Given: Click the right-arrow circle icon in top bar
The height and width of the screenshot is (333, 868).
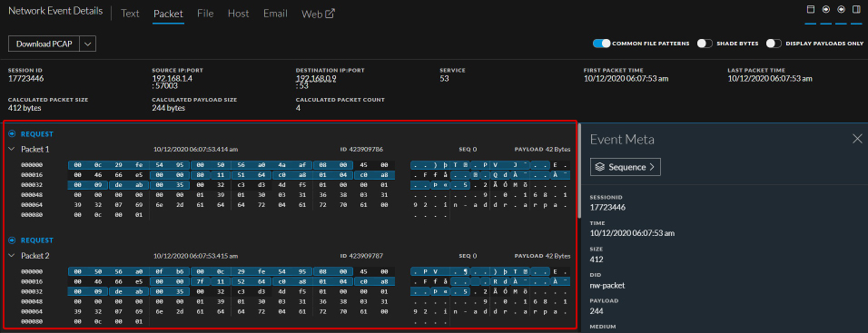Looking at the screenshot, I should [x=826, y=9].
